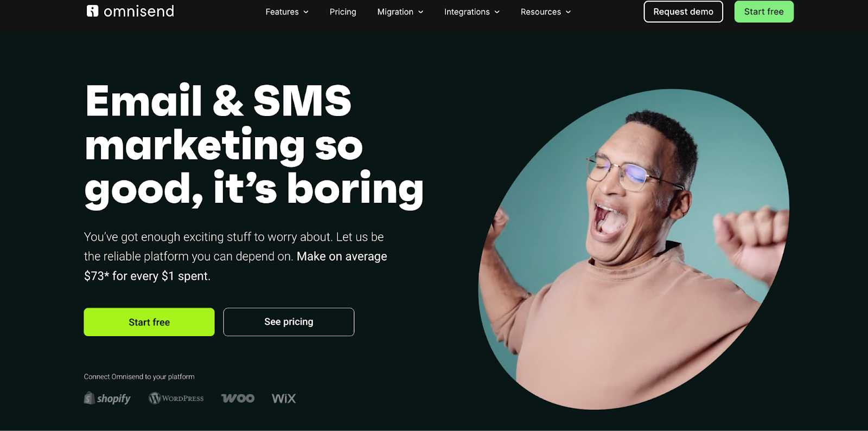Click the See pricing button
868x431 pixels.
(289, 322)
